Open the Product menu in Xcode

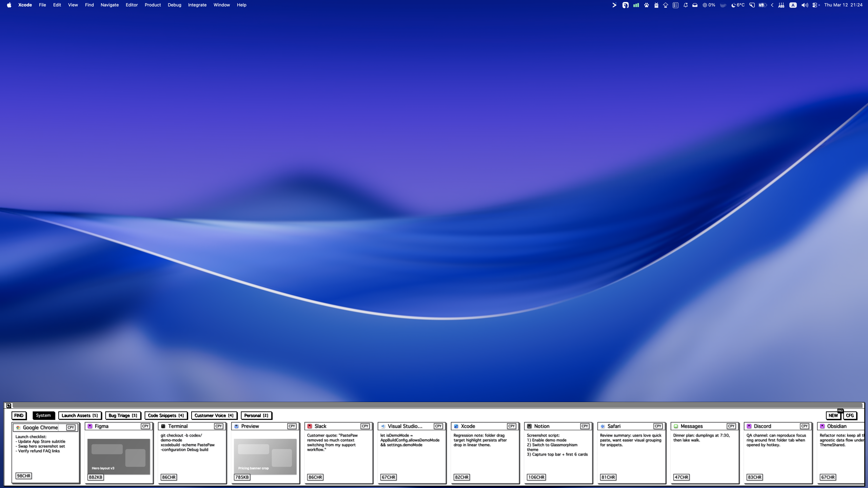152,5
